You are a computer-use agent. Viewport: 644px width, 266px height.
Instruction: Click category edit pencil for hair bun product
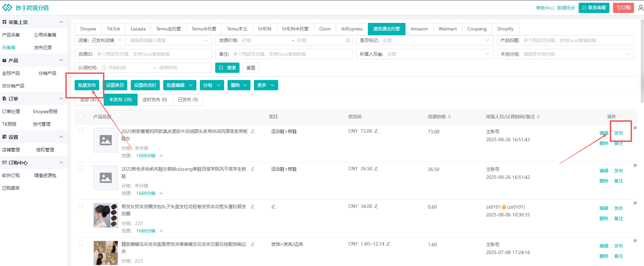tap(273, 207)
